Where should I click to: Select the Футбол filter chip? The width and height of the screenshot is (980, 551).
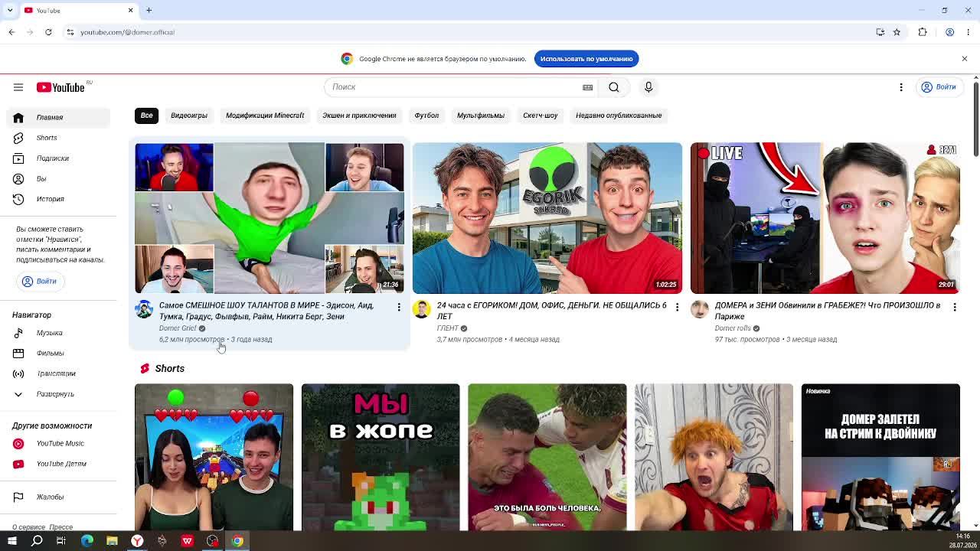pos(426,116)
